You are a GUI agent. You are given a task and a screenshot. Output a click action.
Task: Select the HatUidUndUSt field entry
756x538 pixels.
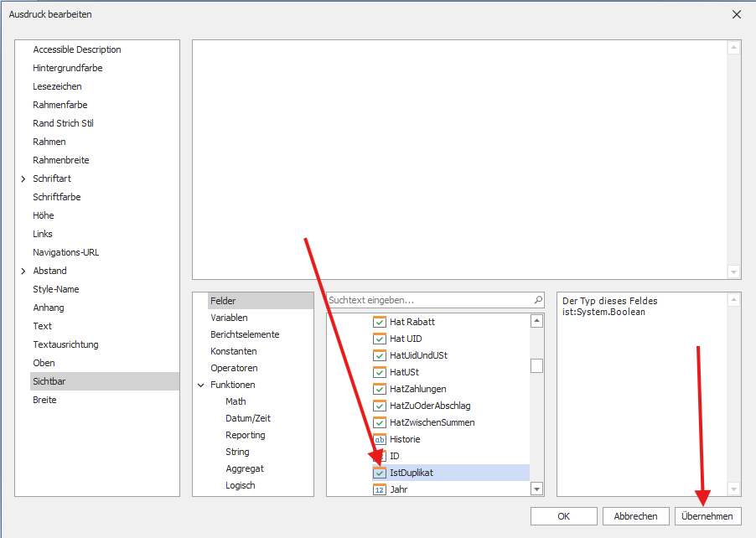418,355
